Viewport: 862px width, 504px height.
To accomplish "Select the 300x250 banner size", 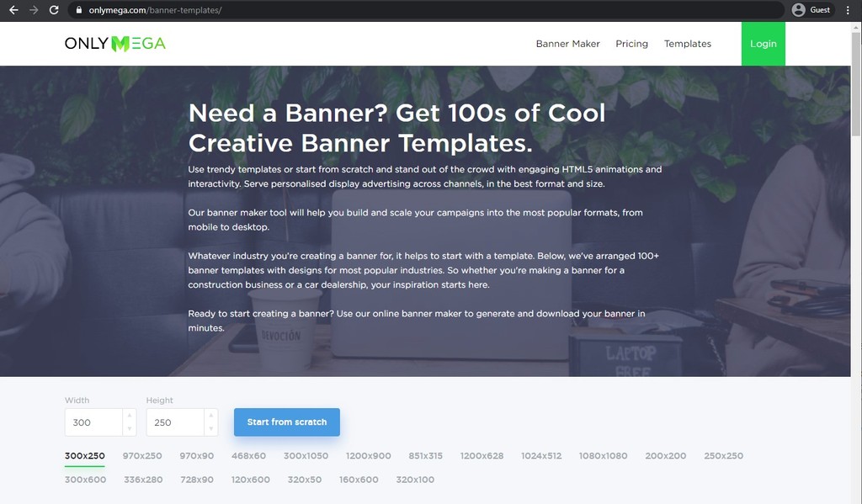I will coord(84,455).
